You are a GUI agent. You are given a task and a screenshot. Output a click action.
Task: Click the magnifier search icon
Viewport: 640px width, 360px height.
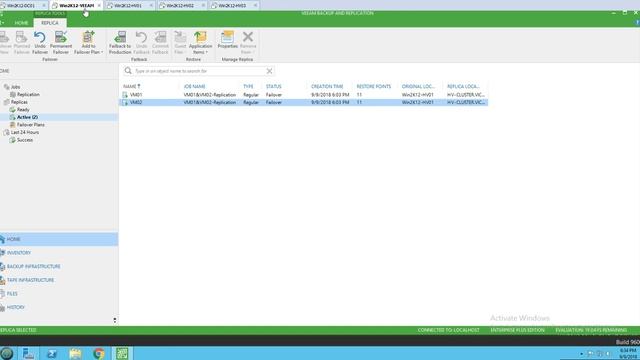pyautogui.click(x=128, y=71)
